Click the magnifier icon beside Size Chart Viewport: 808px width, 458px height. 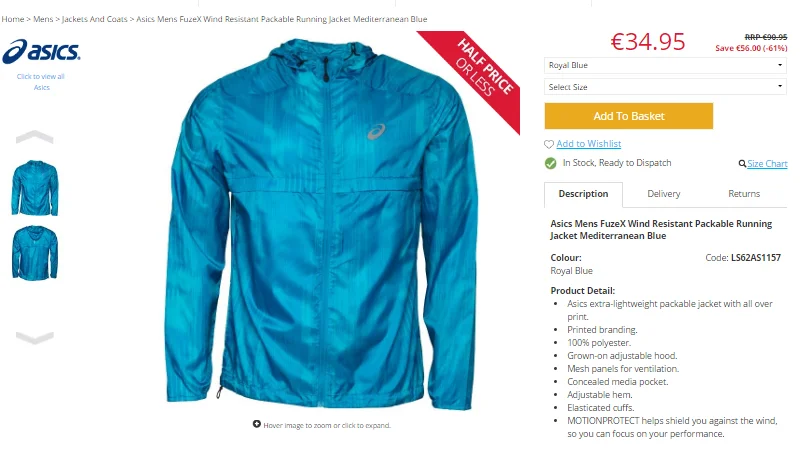[x=742, y=164]
